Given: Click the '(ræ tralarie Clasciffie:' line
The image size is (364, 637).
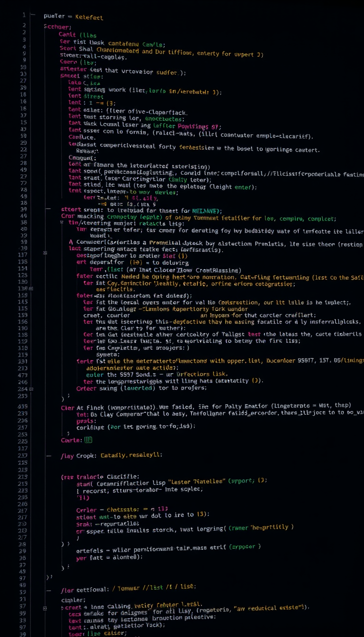Looking at the screenshot, I should (100, 477).
